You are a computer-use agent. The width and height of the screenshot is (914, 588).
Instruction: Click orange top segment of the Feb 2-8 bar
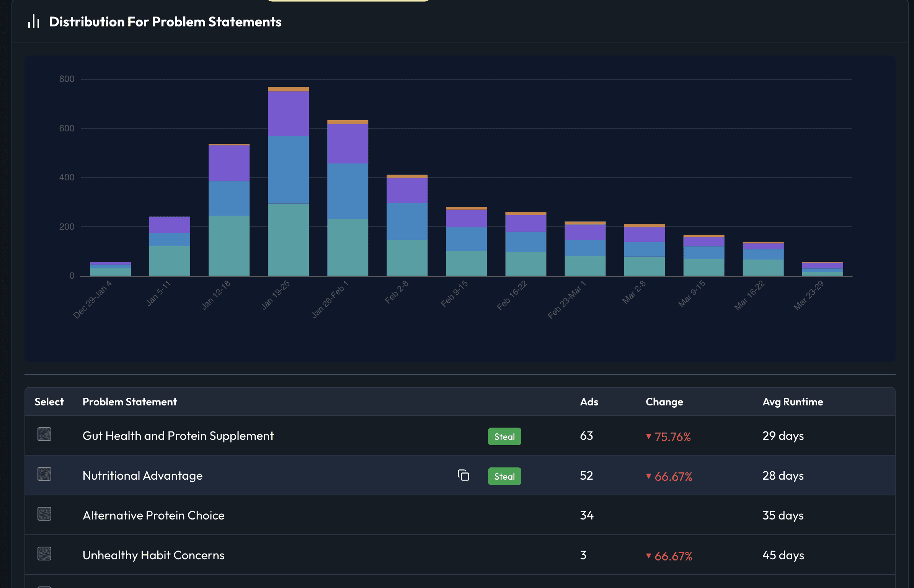407,176
